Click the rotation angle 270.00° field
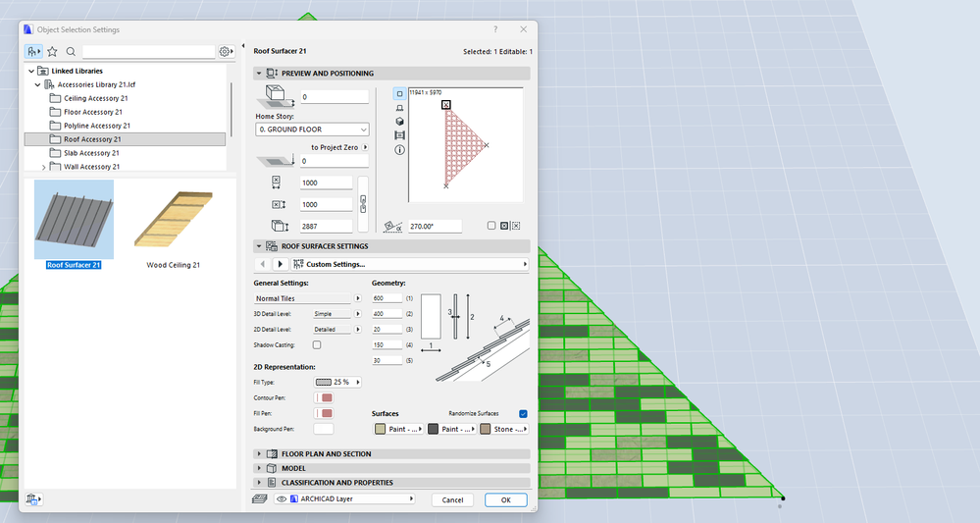Viewport: 980px width, 523px height. click(435, 227)
